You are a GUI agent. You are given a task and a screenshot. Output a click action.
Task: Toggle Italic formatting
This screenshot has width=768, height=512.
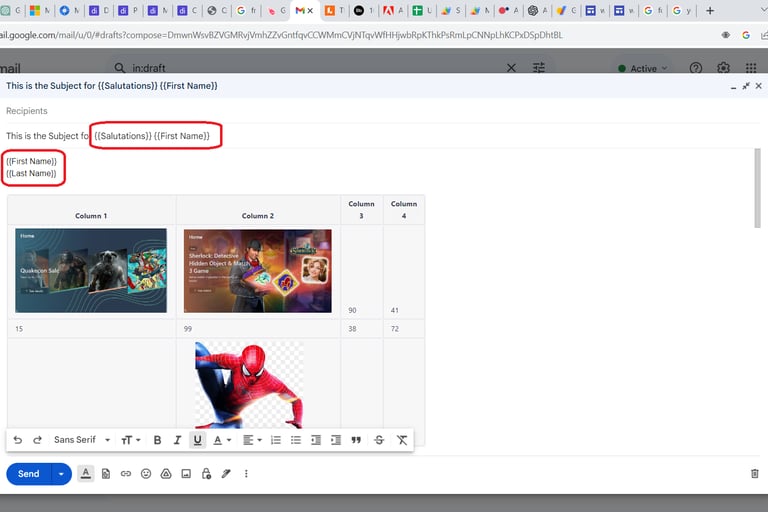(177, 440)
